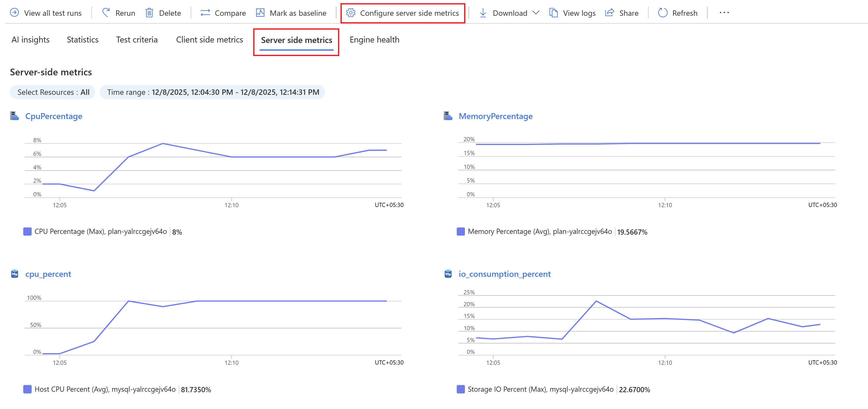This screenshot has width=868, height=409.
Task: Click the Storage IO Percent legend color swatch
Action: [x=461, y=389]
